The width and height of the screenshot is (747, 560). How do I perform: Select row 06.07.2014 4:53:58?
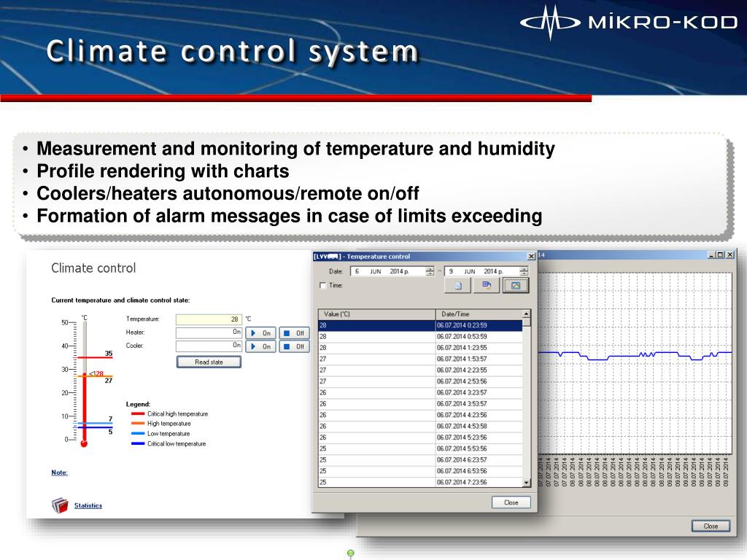click(420, 426)
